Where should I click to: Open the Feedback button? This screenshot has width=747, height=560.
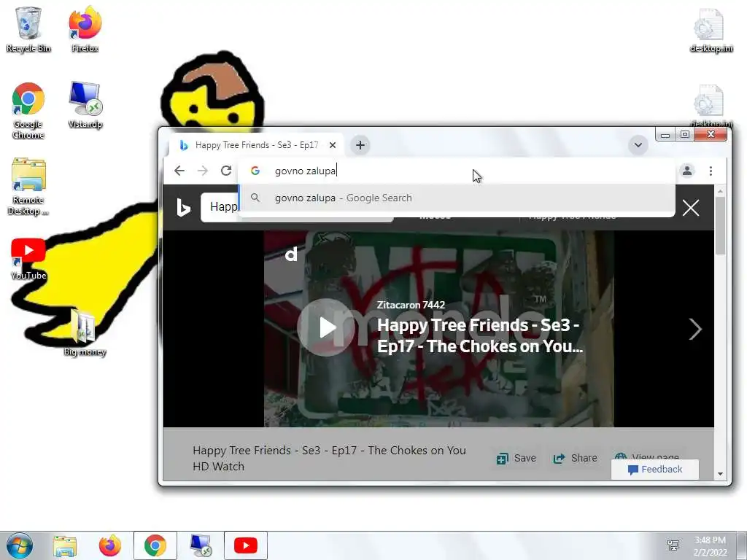[x=655, y=470]
